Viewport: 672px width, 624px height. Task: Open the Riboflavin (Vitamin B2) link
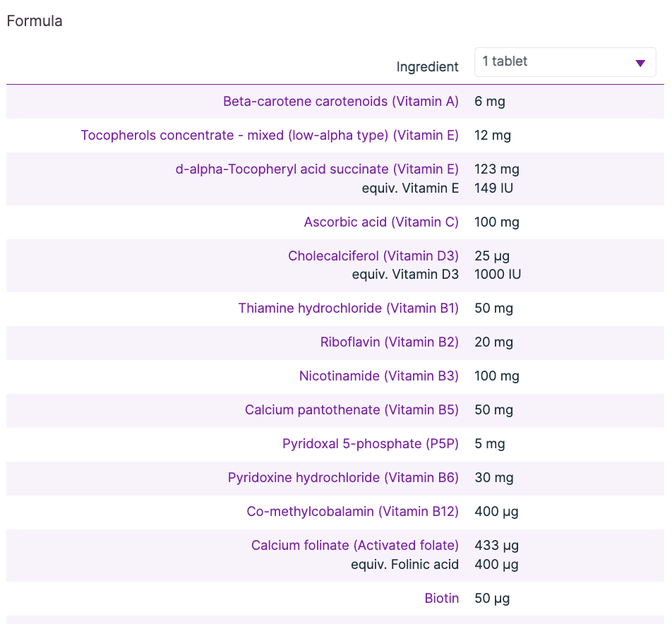[x=389, y=342]
